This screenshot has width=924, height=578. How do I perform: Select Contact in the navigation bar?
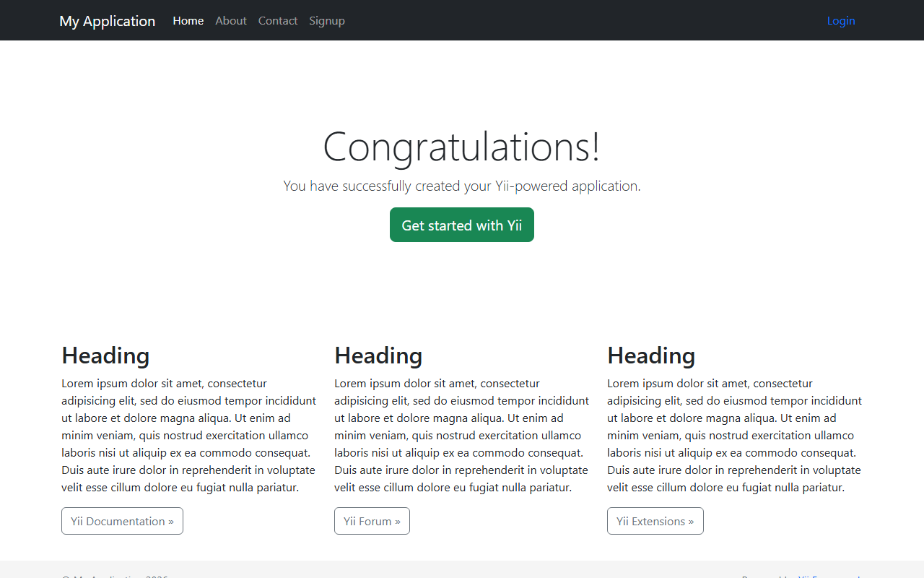(x=278, y=21)
